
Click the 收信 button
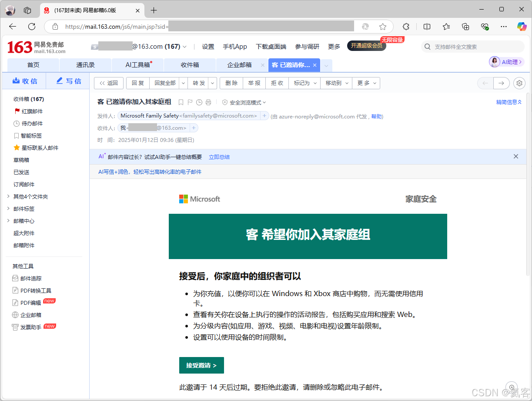(24, 81)
